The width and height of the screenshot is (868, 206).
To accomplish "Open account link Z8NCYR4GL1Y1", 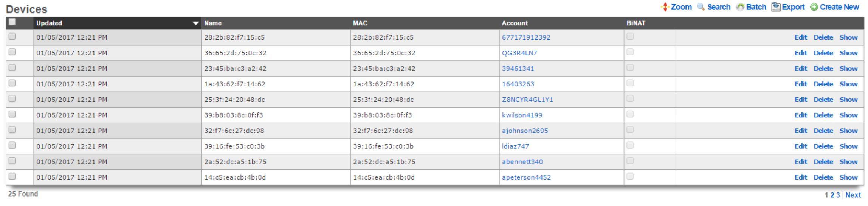I will [x=527, y=100].
